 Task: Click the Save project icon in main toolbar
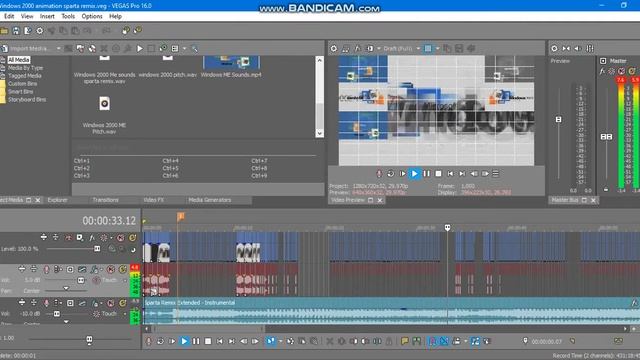[16, 31]
